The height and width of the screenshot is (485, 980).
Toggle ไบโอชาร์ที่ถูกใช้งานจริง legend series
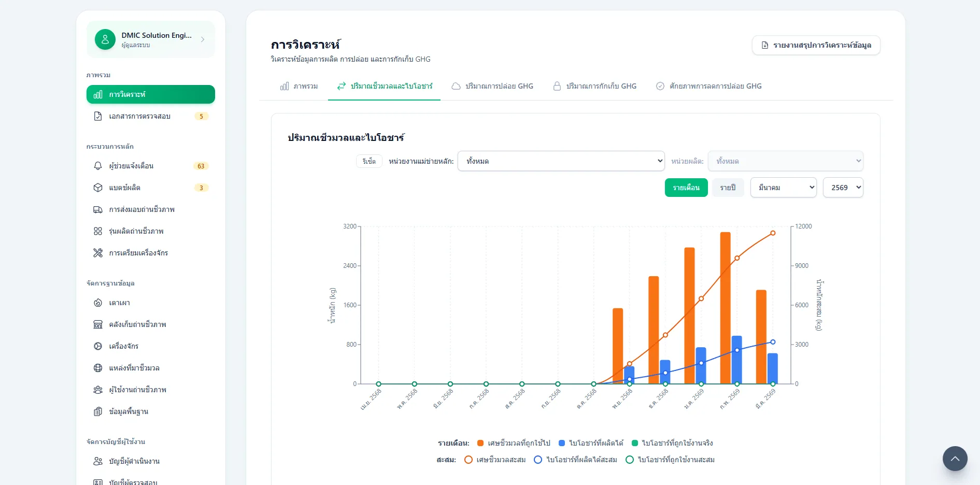(x=673, y=443)
